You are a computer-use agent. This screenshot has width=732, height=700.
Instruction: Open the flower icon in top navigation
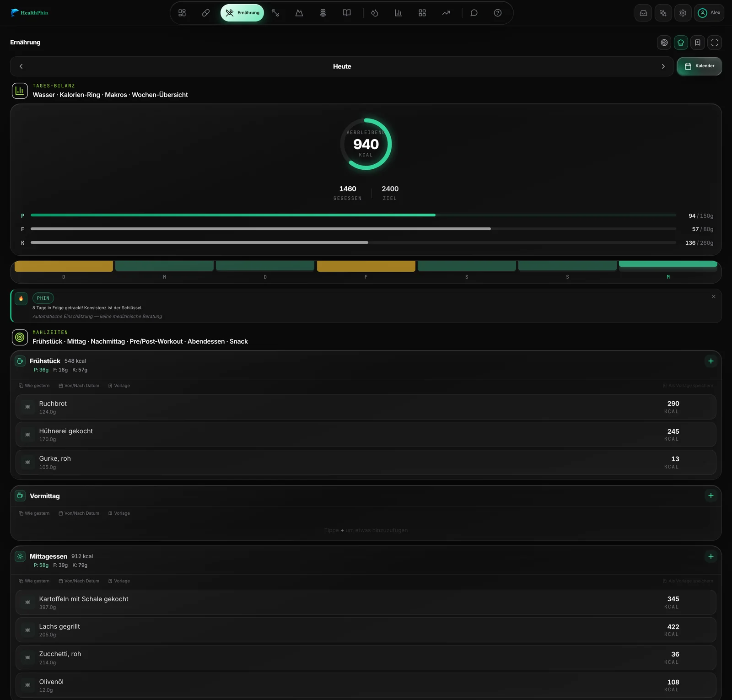tap(323, 13)
